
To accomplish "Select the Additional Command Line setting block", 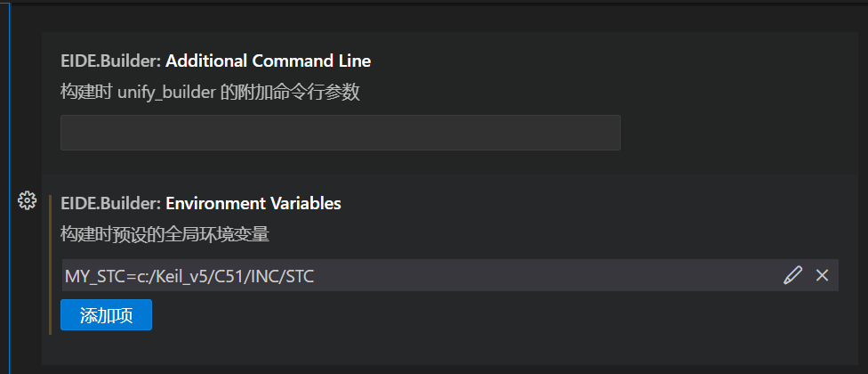I will click(x=450, y=103).
